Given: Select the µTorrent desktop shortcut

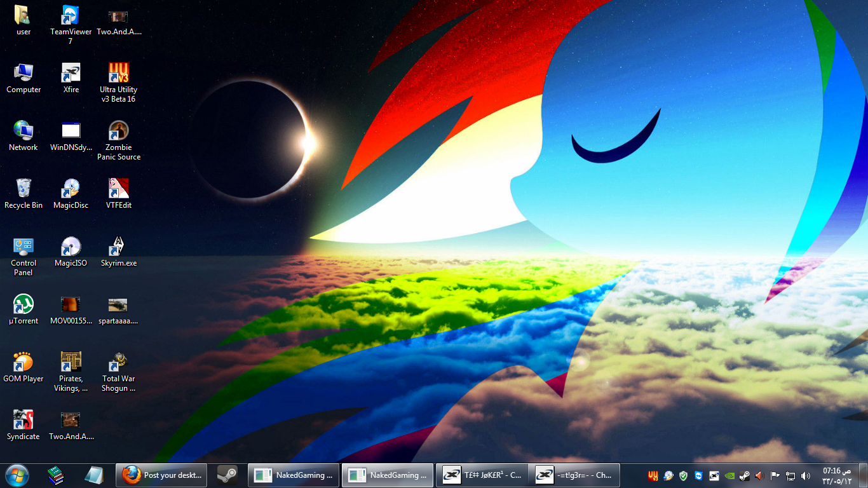Looking at the screenshot, I should coord(24,309).
